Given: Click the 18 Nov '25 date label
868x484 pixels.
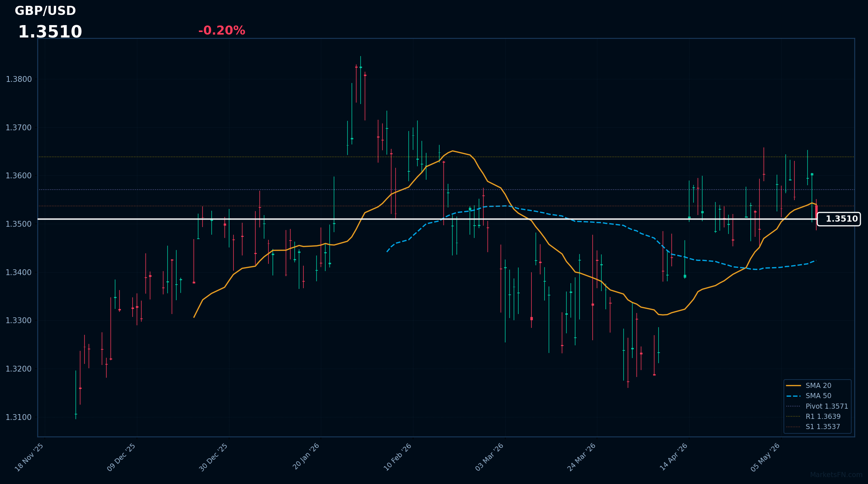Looking at the screenshot, I should (x=29, y=457).
